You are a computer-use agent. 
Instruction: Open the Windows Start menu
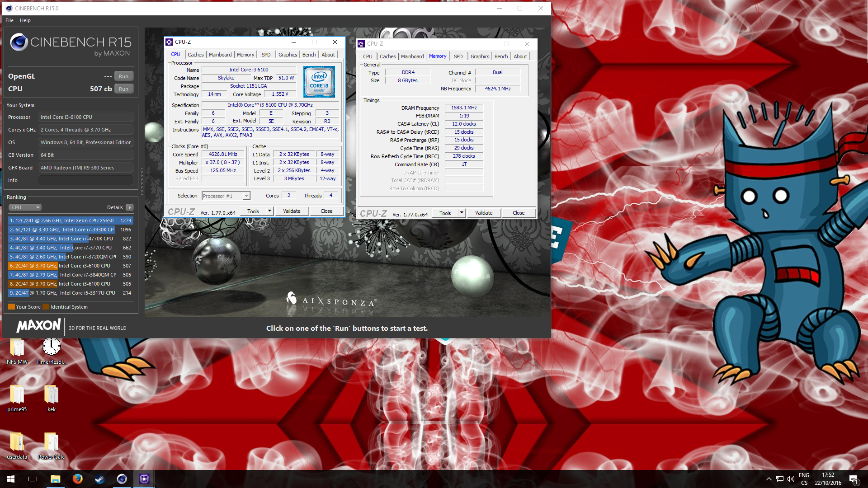click(x=11, y=479)
